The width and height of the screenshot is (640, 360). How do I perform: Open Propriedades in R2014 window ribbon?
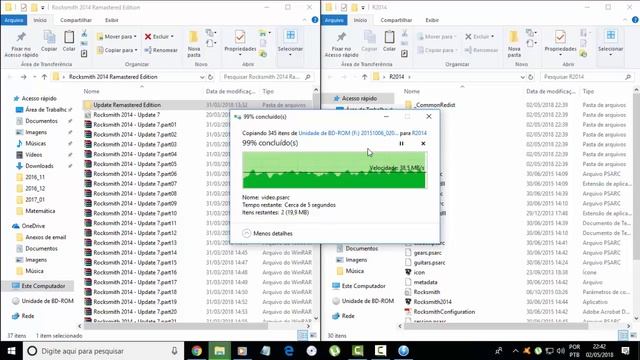point(560,43)
